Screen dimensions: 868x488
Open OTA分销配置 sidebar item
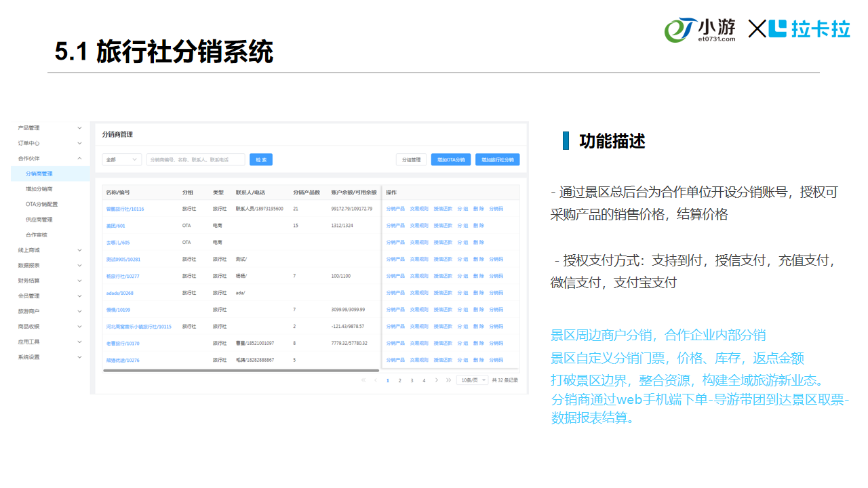point(41,204)
